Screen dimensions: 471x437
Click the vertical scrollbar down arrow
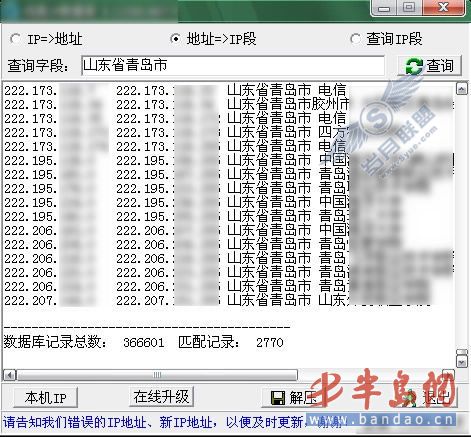click(462, 362)
